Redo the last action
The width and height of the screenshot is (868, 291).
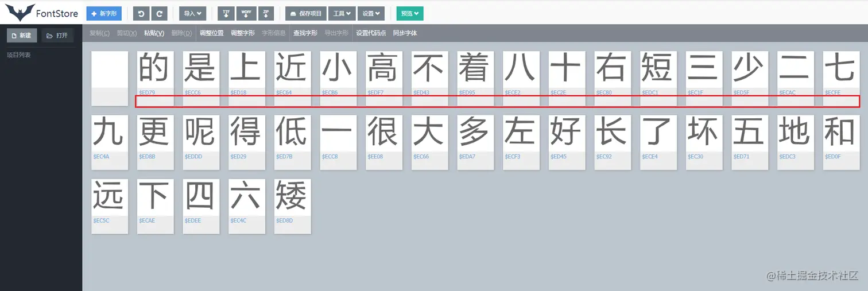(x=160, y=13)
